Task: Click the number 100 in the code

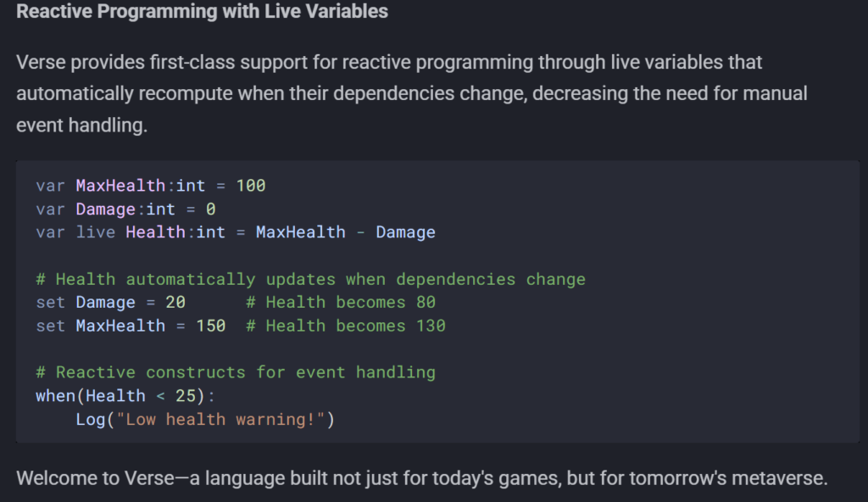Action: tap(251, 185)
